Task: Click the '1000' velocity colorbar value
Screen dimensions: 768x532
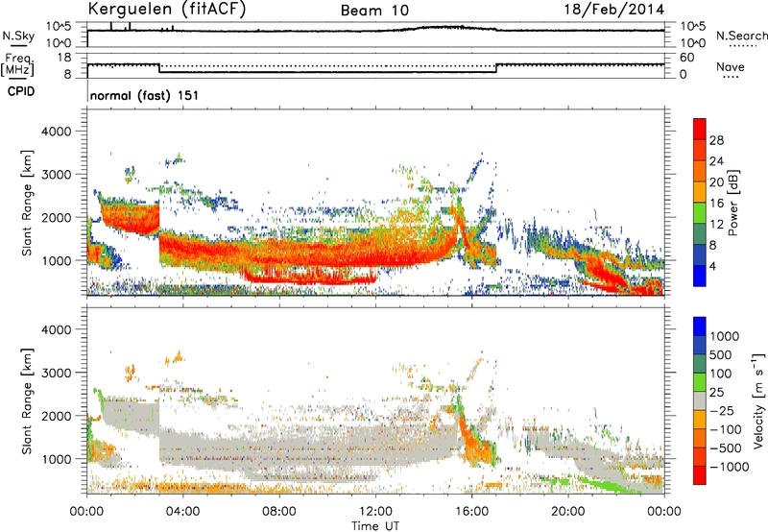Action: pyautogui.click(x=724, y=336)
